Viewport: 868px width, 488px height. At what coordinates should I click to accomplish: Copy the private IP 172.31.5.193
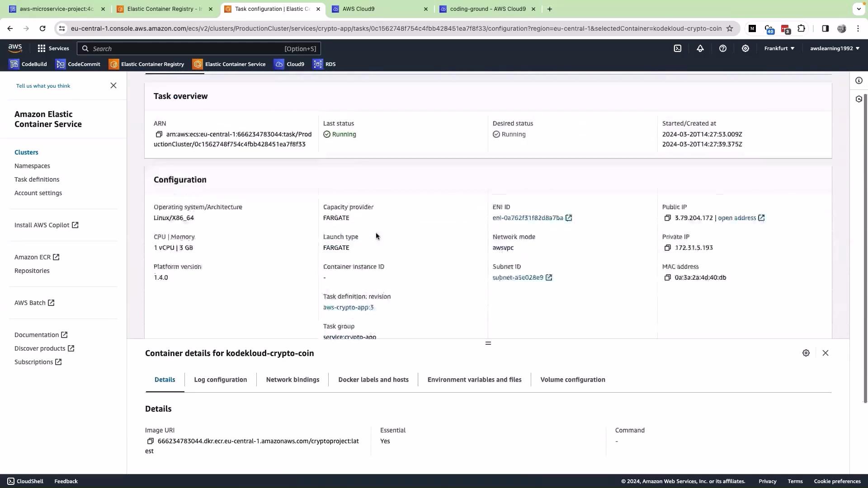click(667, 248)
